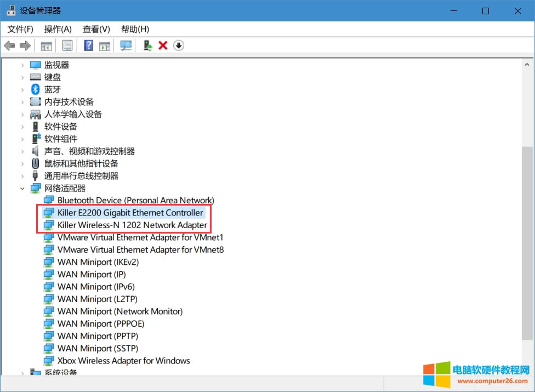
Task: Select WAN Miniport (L2TP)
Action: [98, 299]
